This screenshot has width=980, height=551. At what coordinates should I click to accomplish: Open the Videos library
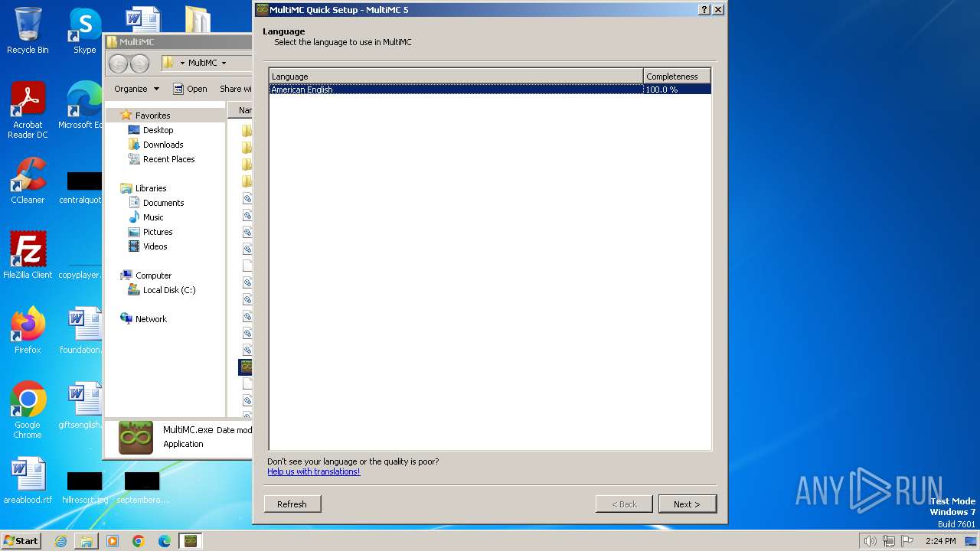click(x=155, y=246)
